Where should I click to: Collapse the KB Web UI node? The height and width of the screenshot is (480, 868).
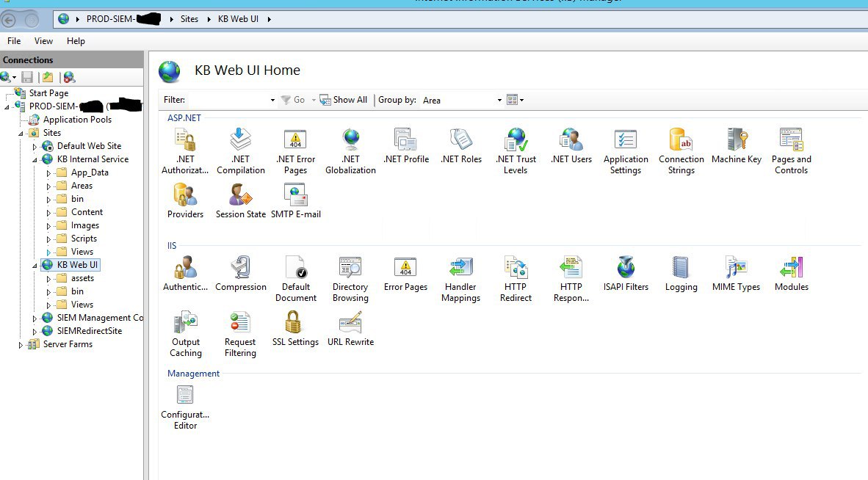35,266
